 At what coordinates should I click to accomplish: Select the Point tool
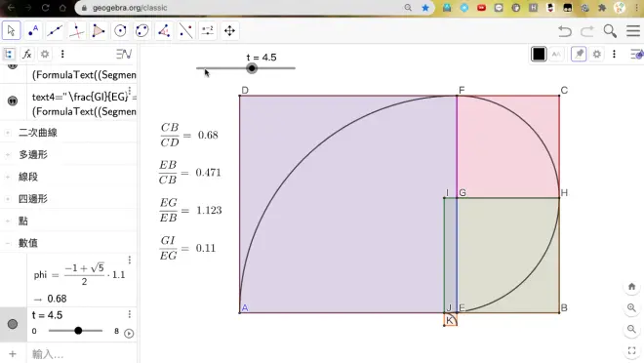[x=33, y=31]
